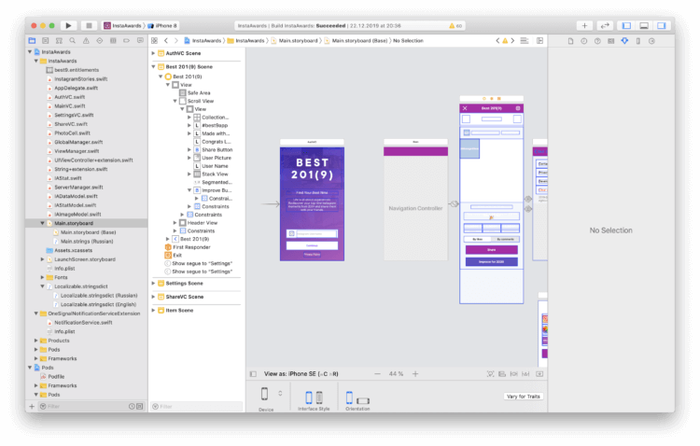Click the Stop button in toolbar
The height and width of the screenshot is (446, 700).
89,25
